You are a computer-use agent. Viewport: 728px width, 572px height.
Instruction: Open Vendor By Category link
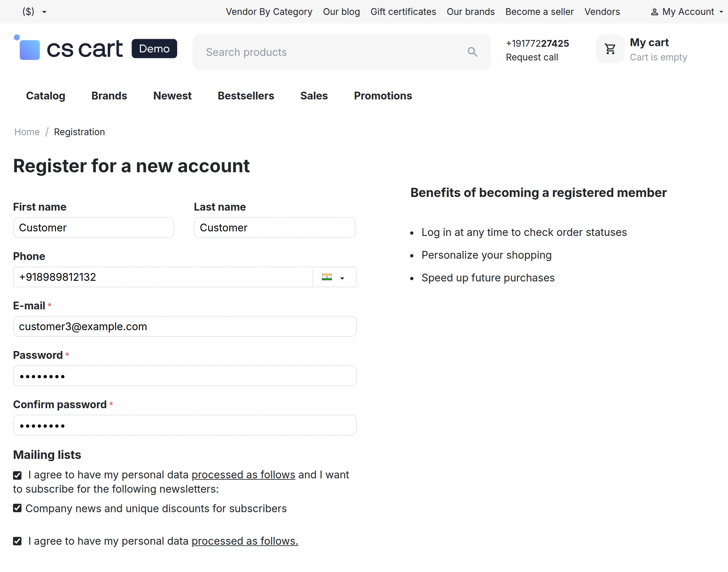click(269, 12)
